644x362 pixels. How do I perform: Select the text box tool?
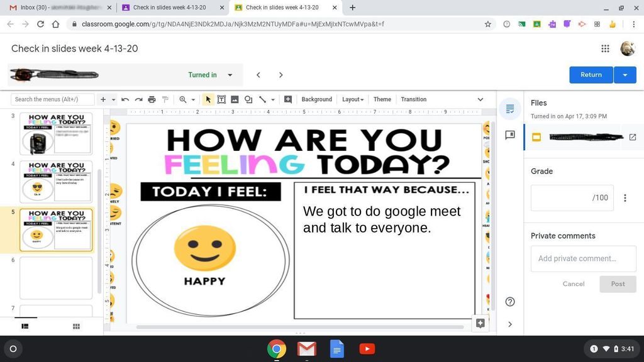[x=221, y=99]
